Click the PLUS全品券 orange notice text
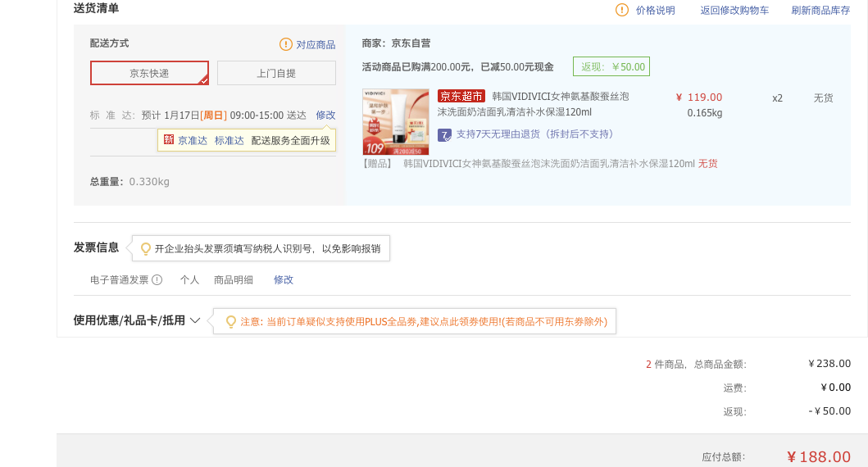The image size is (868, 467). [424, 322]
